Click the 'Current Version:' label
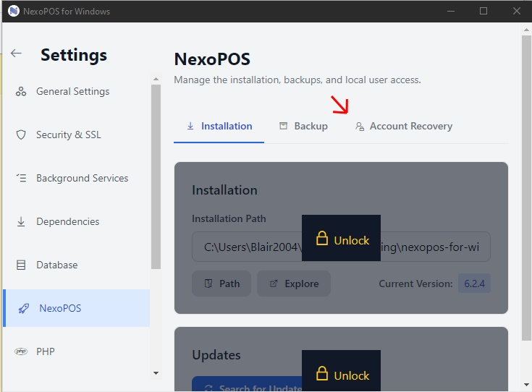Screen dimensions: 532x392 tap(415, 284)
